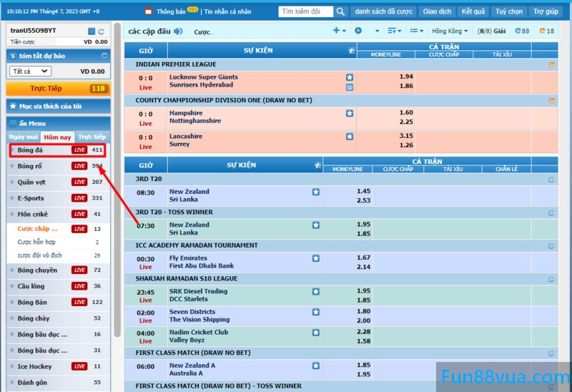This screenshot has width=572, height=392.
Task: Switch to the Hôm nay tab
Action: coord(57,137)
